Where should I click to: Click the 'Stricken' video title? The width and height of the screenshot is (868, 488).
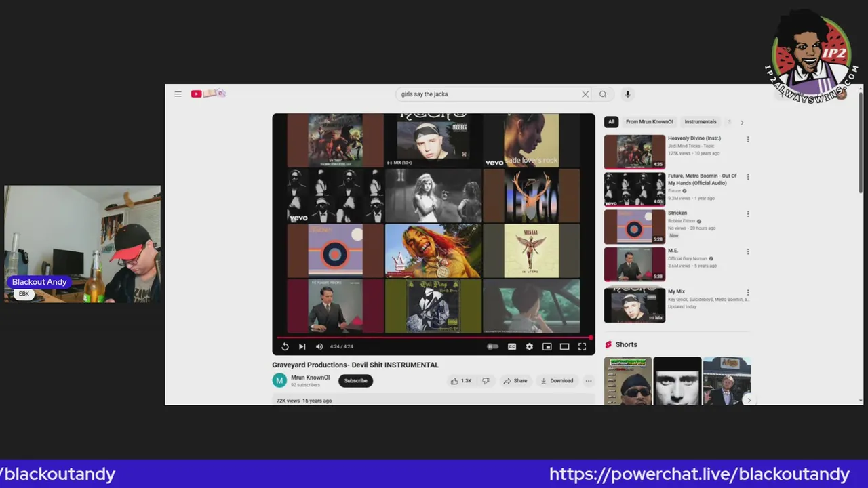677,213
